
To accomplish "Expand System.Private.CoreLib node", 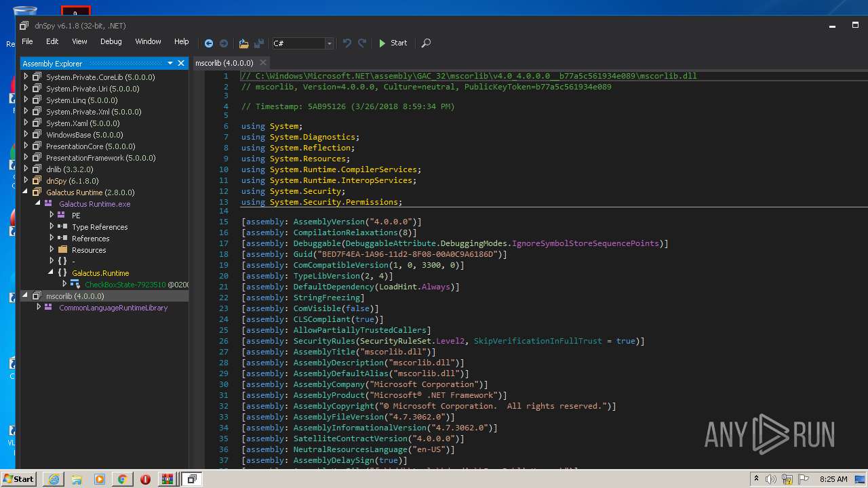I will pos(26,77).
